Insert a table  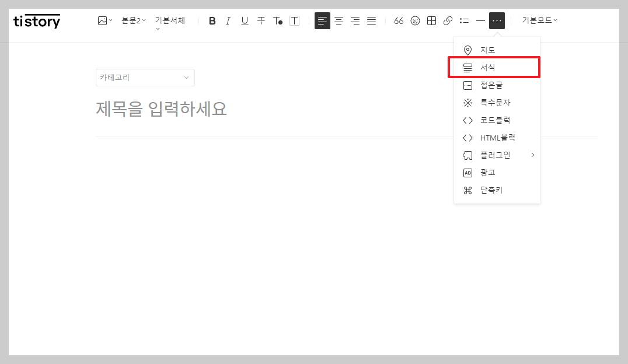point(431,20)
